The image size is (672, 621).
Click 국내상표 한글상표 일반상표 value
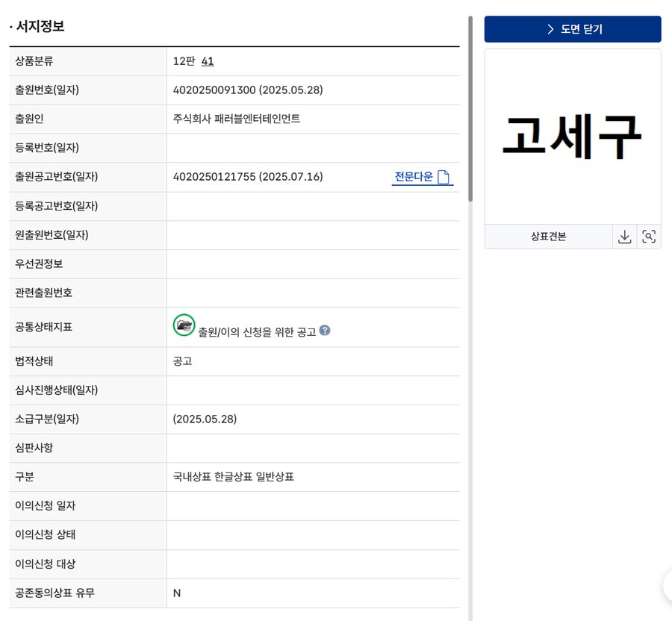tap(234, 477)
